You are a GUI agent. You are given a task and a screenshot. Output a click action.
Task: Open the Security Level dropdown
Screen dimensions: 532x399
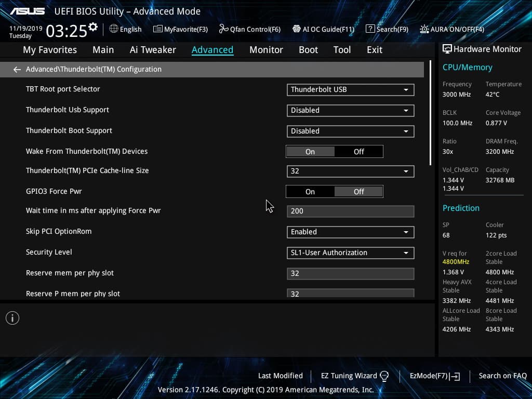tap(351, 253)
